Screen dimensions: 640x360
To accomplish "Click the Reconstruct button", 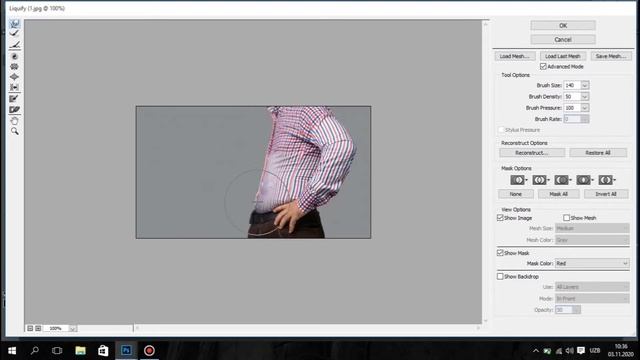I will 532,153.
